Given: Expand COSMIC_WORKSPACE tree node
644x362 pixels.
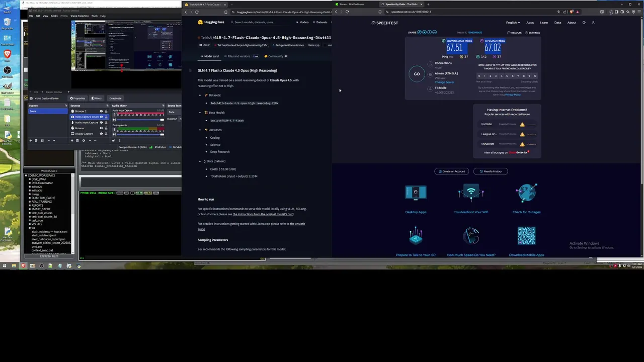Looking at the screenshot, I should click(26, 175).
